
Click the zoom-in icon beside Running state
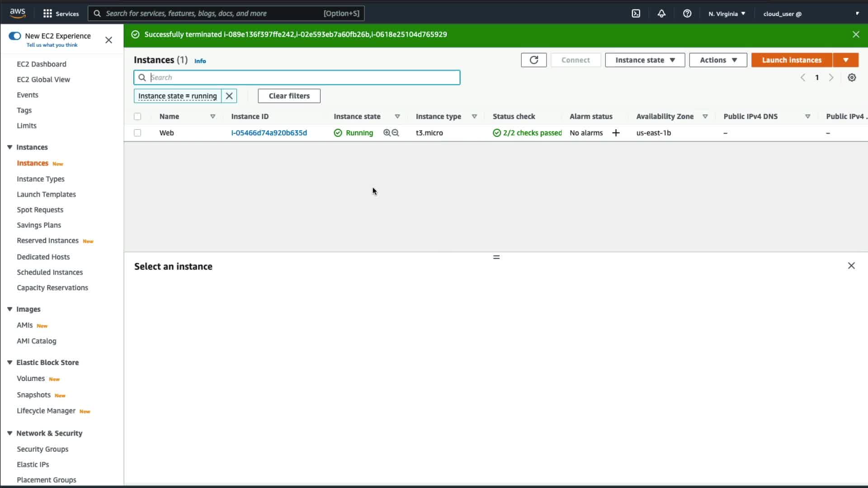click(387, 133)
